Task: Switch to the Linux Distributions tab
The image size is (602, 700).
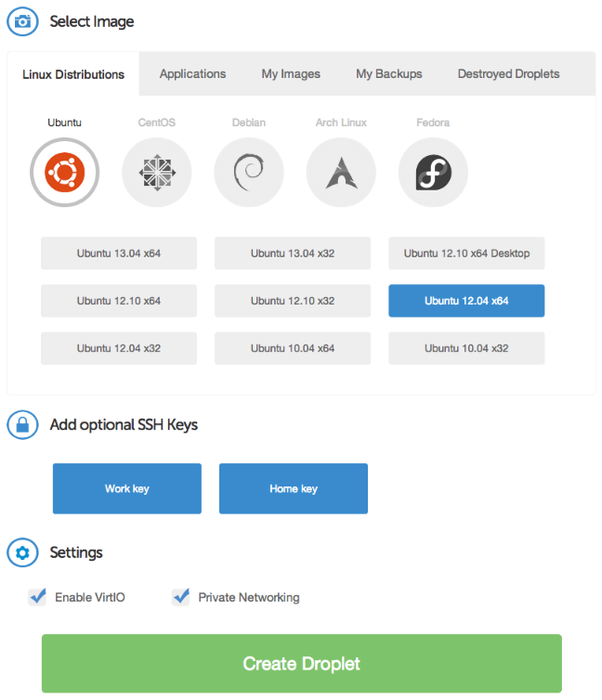Action: pyautogui.click(x=73, y=74)
